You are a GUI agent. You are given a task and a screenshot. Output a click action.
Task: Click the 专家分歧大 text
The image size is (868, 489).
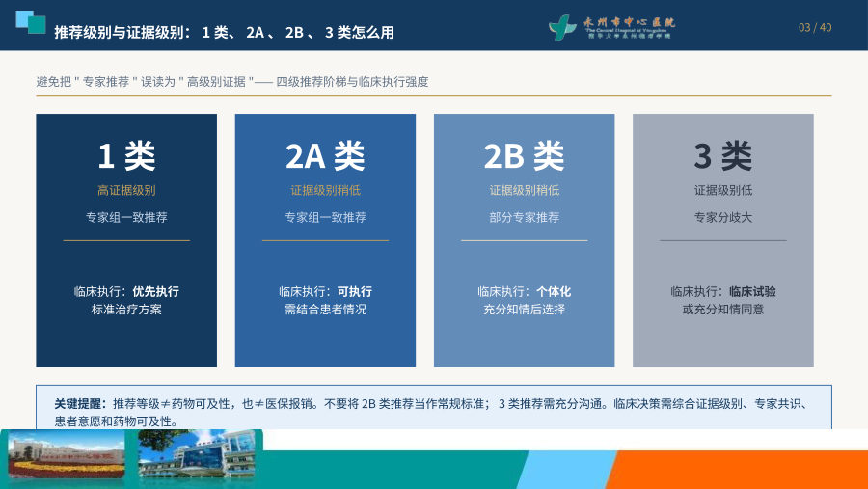723,217
